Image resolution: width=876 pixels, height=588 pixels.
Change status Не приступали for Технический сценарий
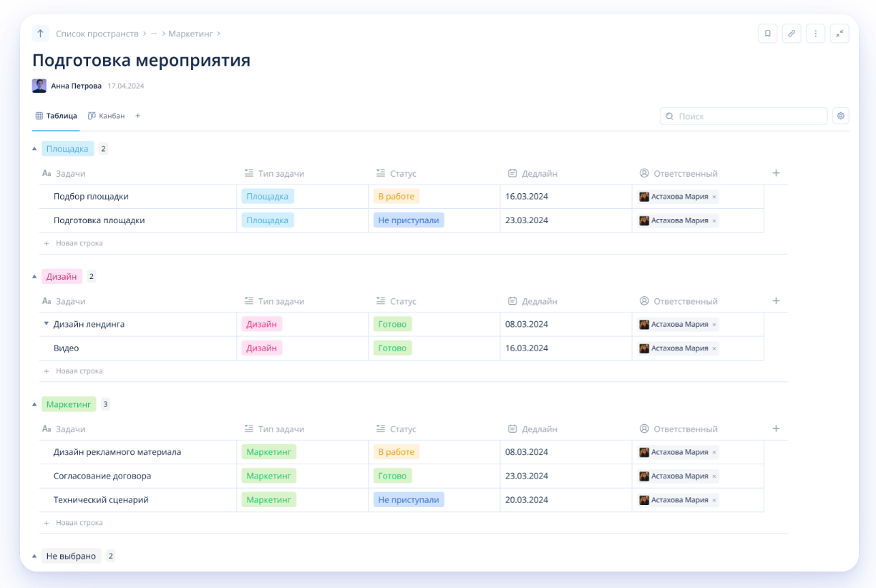(x=409, y=499)
